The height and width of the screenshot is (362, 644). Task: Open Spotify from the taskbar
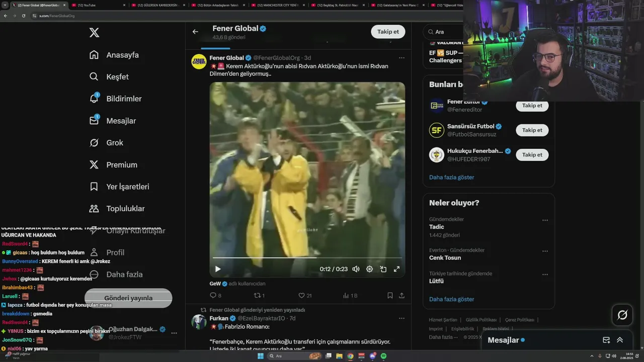[x=383, y=356]
